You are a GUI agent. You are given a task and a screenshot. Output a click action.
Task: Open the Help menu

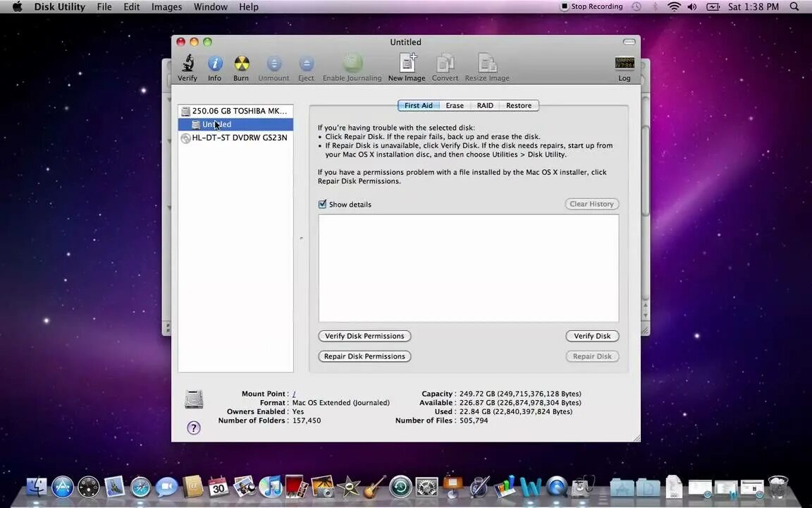point(249,7)
